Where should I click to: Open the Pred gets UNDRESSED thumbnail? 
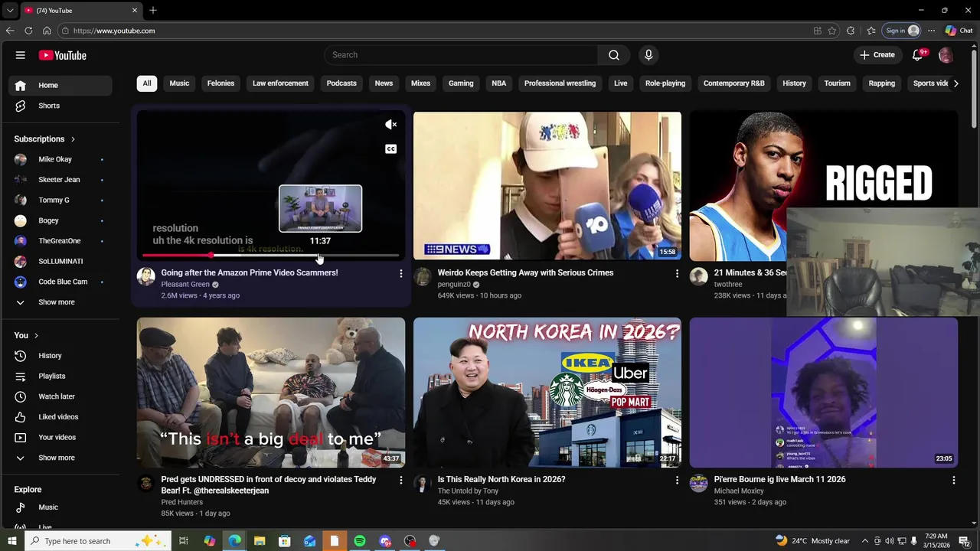pos(271,393)
